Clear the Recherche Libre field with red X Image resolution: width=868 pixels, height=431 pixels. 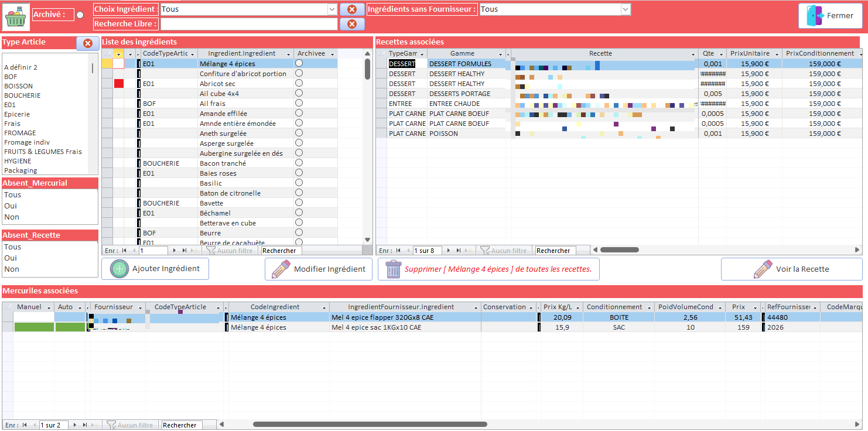coord(351,24)
